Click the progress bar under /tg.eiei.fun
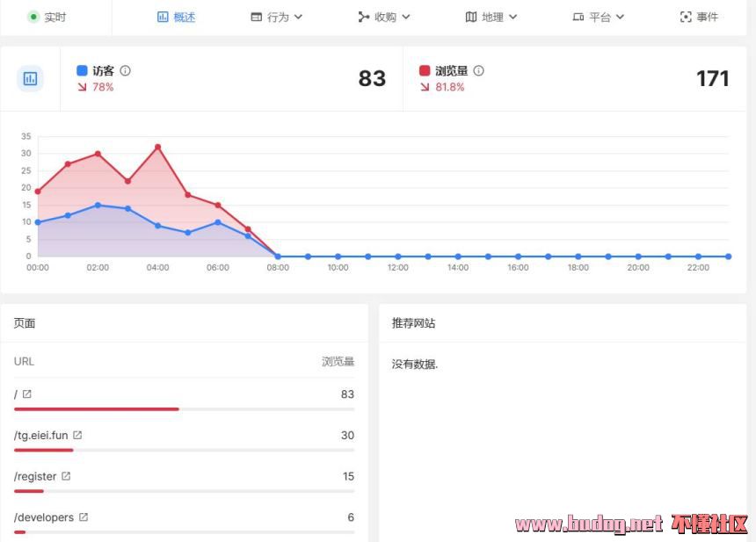 click(185, 450)
